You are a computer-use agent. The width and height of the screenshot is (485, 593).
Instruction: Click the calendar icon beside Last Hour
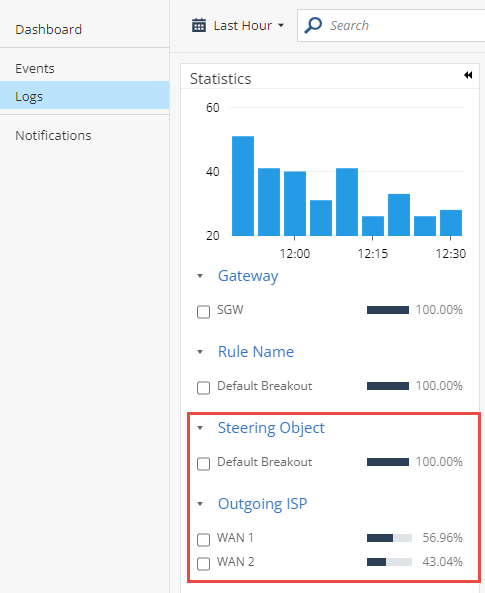coord(199,25)
